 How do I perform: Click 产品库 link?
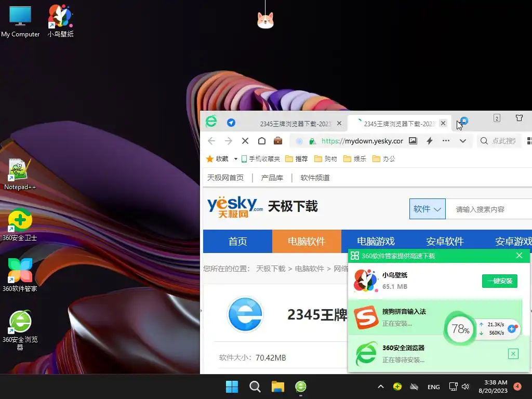click(x=272, y=178)
